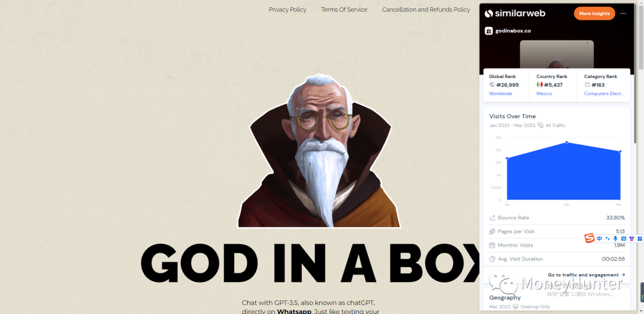Image resolution: width=644 pixels, height=314 pixels.
Task: Click the Pages per Visit icon
Action: tap(492, 232)
